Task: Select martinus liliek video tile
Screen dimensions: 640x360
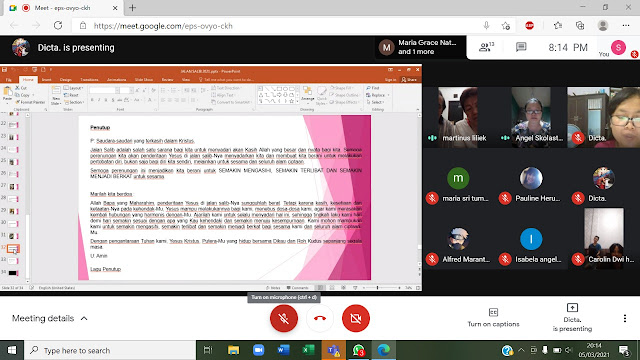Action: [x=459, y=118]
